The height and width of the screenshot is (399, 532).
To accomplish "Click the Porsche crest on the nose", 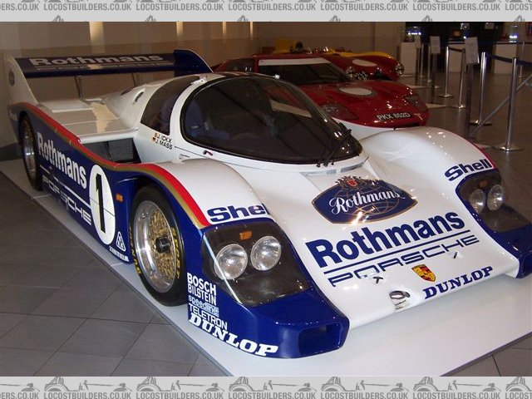I will [424, 272].
